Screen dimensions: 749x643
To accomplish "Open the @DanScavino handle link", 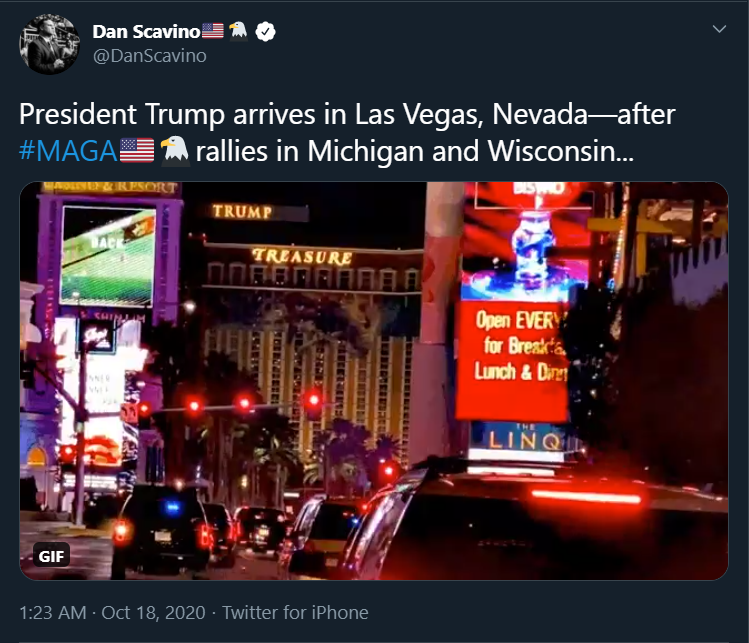I will (x=150, y=56).
